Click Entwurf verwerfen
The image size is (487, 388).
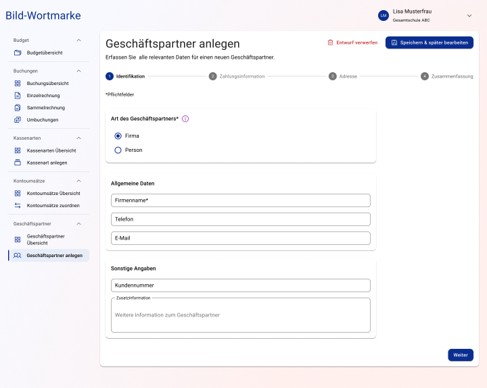pyautogui.click(x=353, y=43)
